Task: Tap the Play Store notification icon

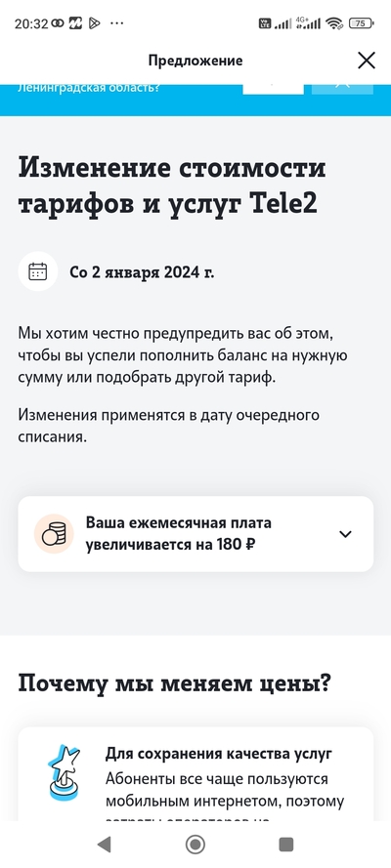Action: click(94, 23)
